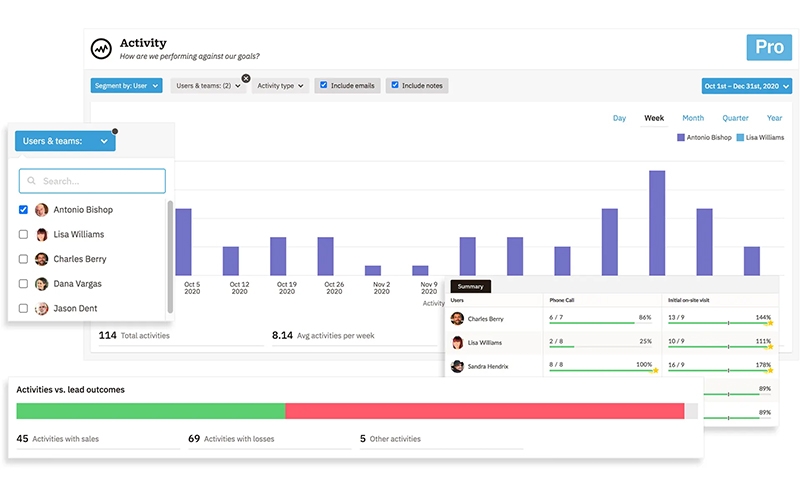
Task: Click the Initial on-site visit column header
Action: pos(688,300)
